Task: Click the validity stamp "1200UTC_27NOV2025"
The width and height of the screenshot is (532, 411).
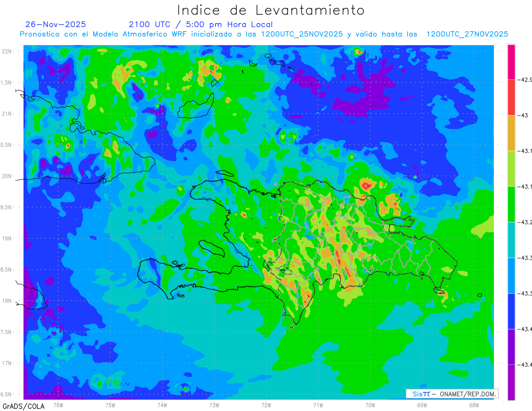Action: tap(467, 34)
